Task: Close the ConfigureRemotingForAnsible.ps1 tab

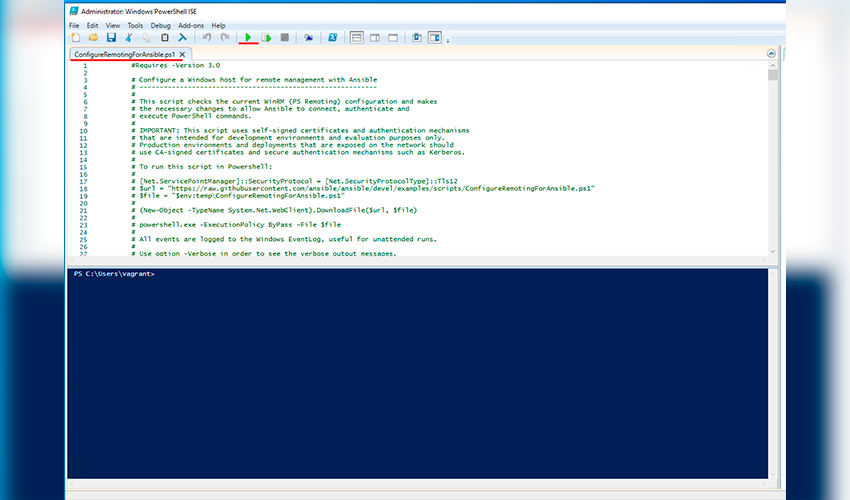Action: click(x=182, y=54)
